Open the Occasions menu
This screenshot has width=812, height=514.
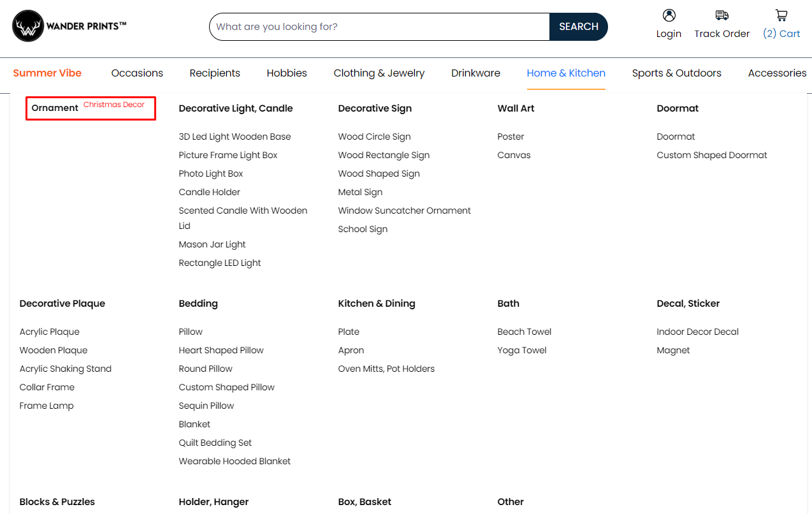click(137, 73)
